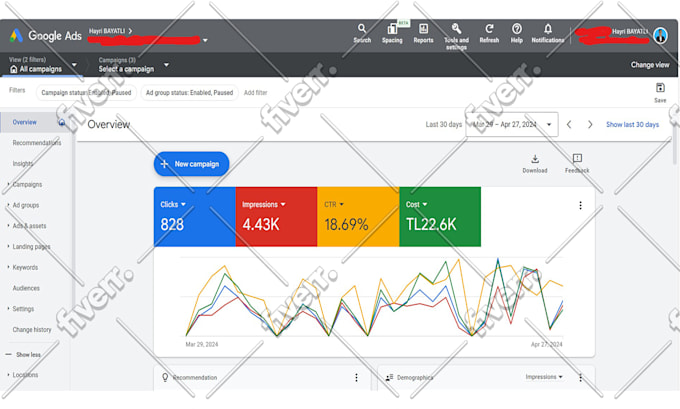This screenshot has width=680, height=409.
Task: Click the Mar 29, 2024 chart label
Action: (202, 344)
